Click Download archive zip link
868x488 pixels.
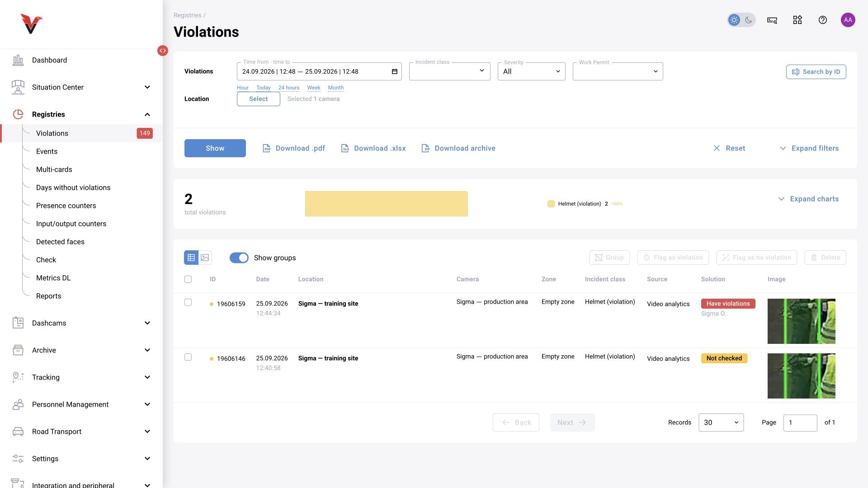[458, 148]
